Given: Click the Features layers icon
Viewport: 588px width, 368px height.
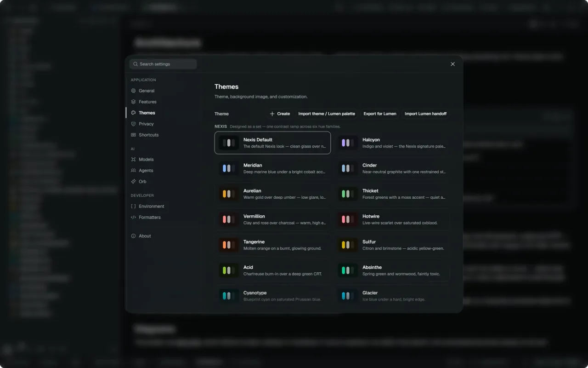Looking at the screenshot, I should [x=133, y=102].
